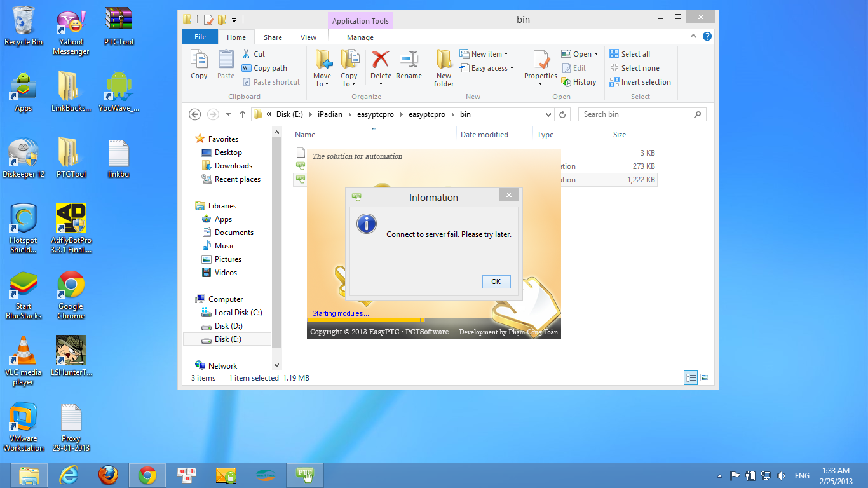Expand the address bar history dropdown
The width and height of the screenshot is (868, 488).
[x=549, y=114]
